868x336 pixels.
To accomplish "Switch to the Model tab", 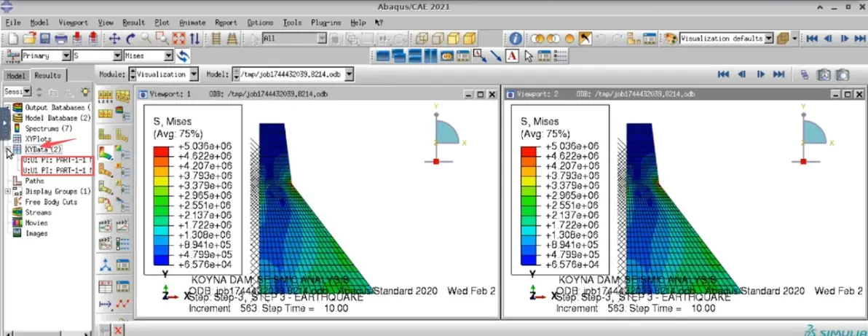I will point(15,75).
